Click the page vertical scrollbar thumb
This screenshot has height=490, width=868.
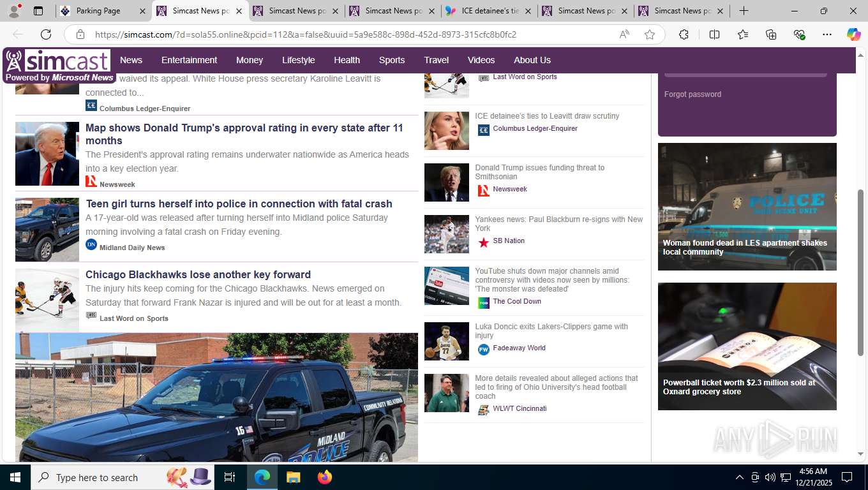(860, 273)
